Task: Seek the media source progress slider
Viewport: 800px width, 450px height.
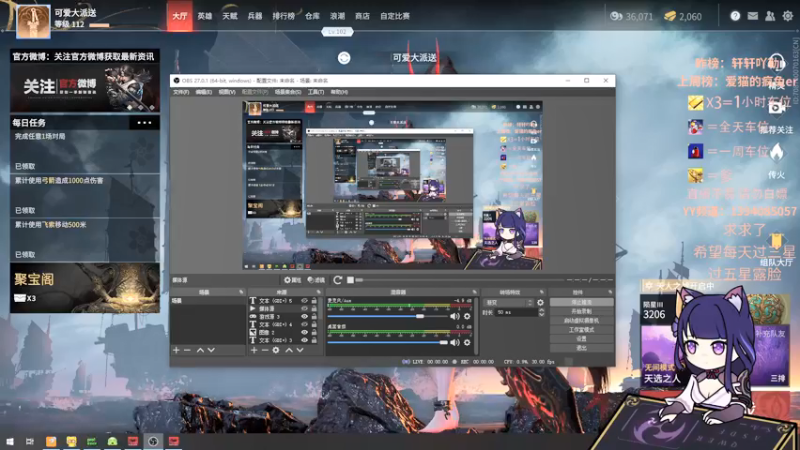Action: [x=462, y=280]
